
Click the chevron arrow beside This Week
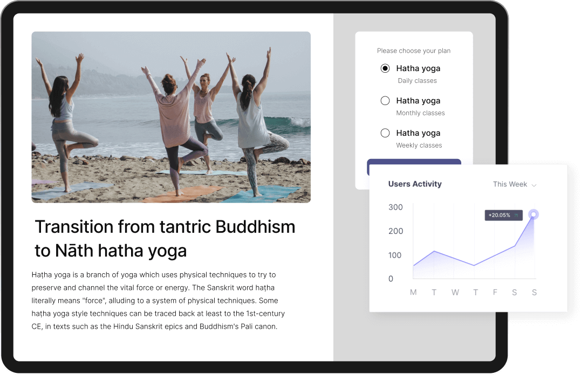pos(534,185)
